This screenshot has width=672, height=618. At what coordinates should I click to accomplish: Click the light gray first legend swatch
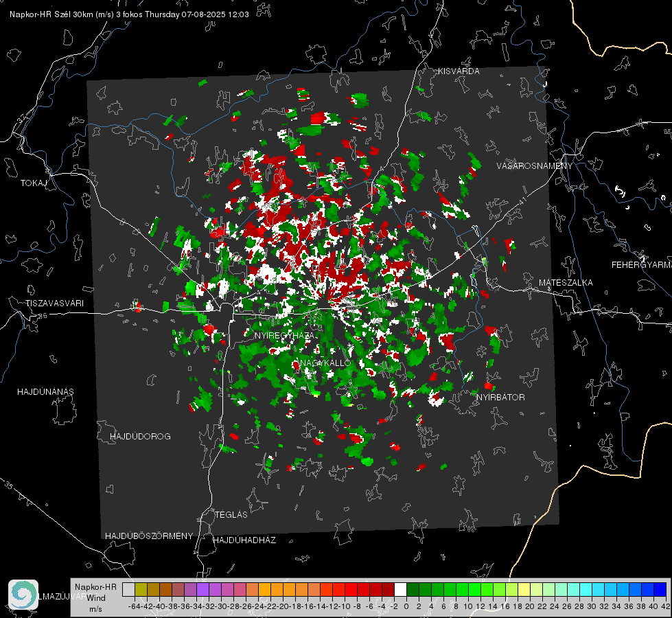point(128,589)
